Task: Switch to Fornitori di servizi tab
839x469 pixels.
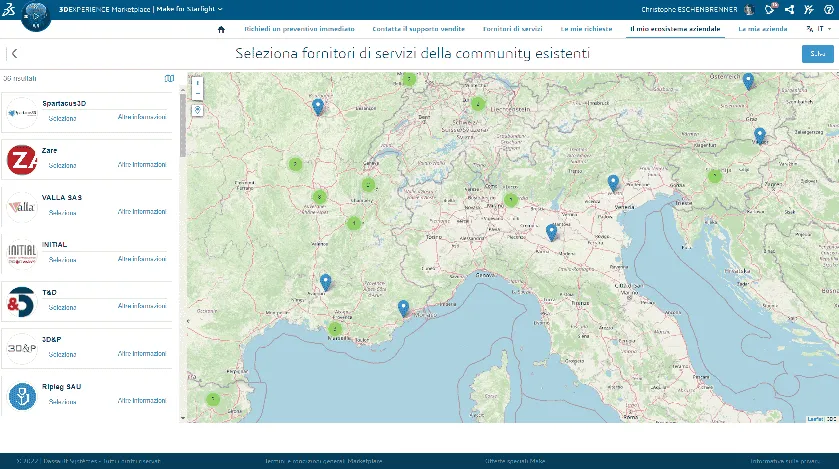Action: [x=512, y=29]
